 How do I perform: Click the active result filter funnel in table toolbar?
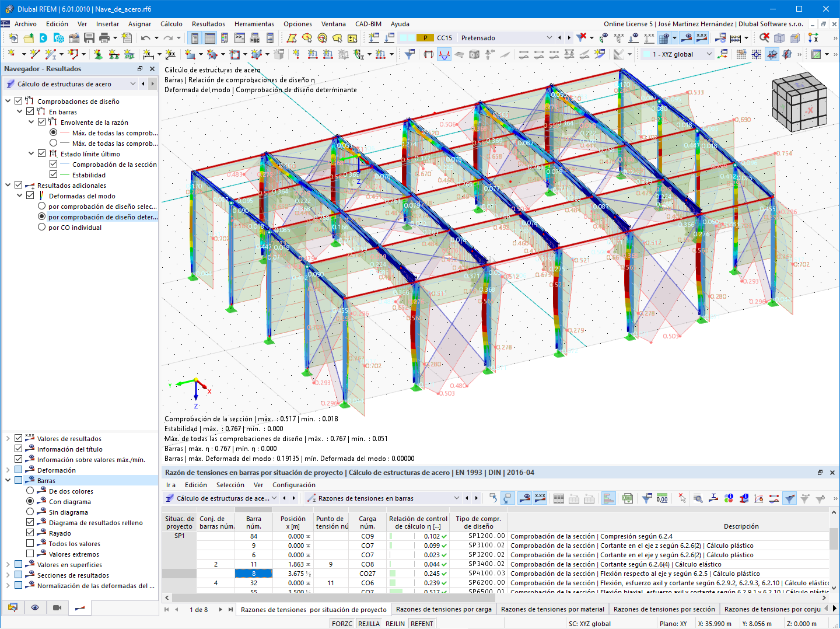coord(789,498)
